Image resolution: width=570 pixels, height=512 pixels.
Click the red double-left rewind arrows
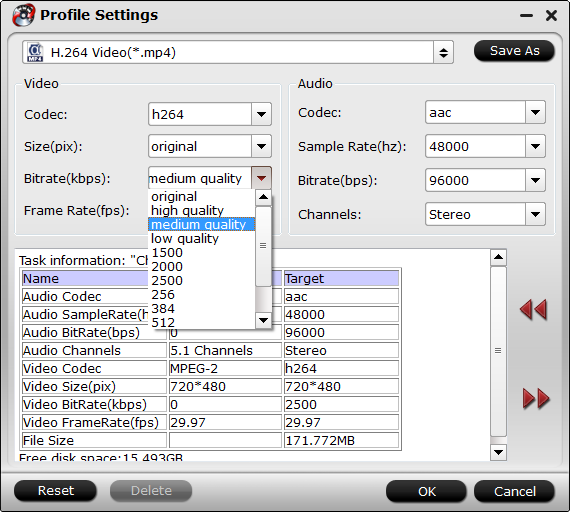click(x=533, y=310)
